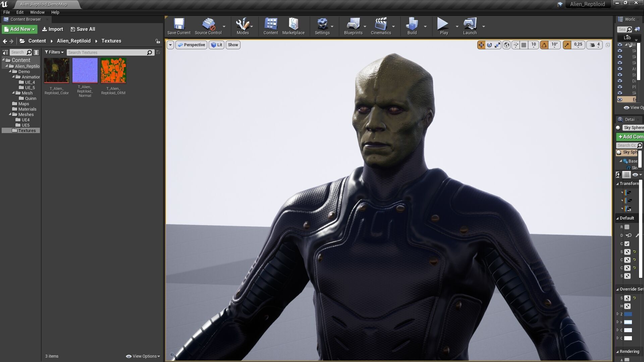
Task: Toggle the first eye icon in the World Outliner
Action: [620, 45]
